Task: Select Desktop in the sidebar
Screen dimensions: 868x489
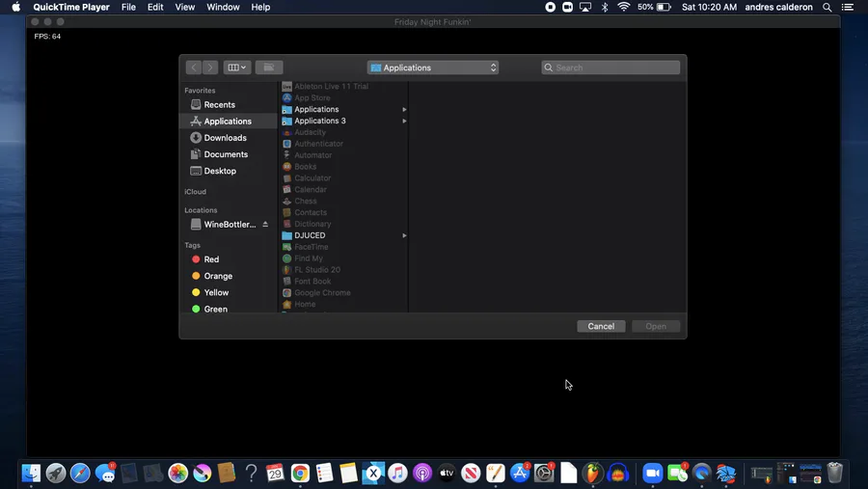Action: point(228,171)
